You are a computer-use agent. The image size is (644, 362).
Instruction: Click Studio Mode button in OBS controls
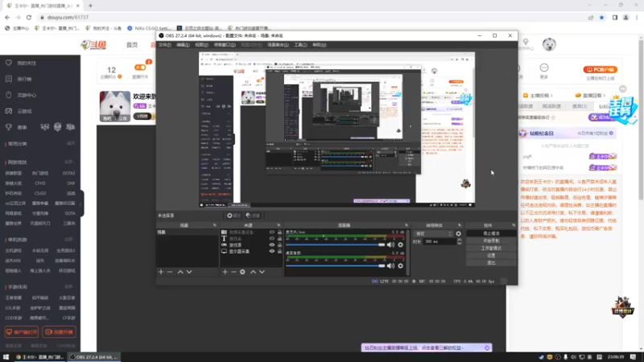pyautogui.click(x=491, y=249)
